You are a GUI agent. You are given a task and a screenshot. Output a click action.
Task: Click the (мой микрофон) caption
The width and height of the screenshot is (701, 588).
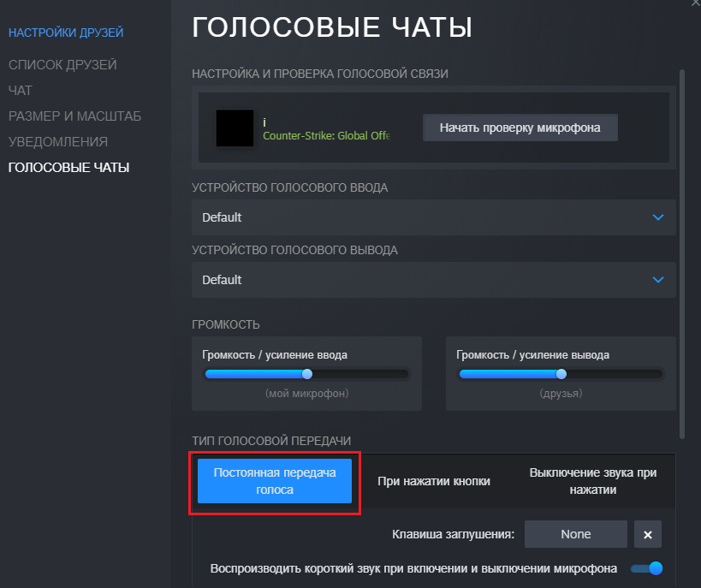306,393
